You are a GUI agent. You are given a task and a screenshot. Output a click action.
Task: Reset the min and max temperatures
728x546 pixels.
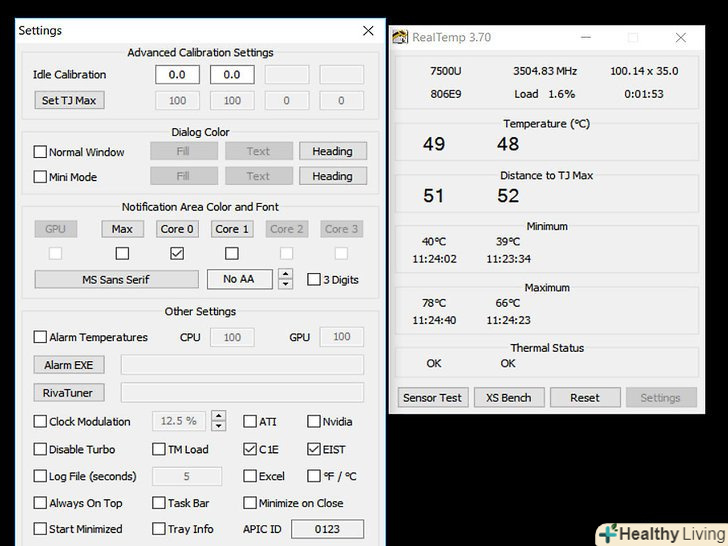[x=585, y=398]
